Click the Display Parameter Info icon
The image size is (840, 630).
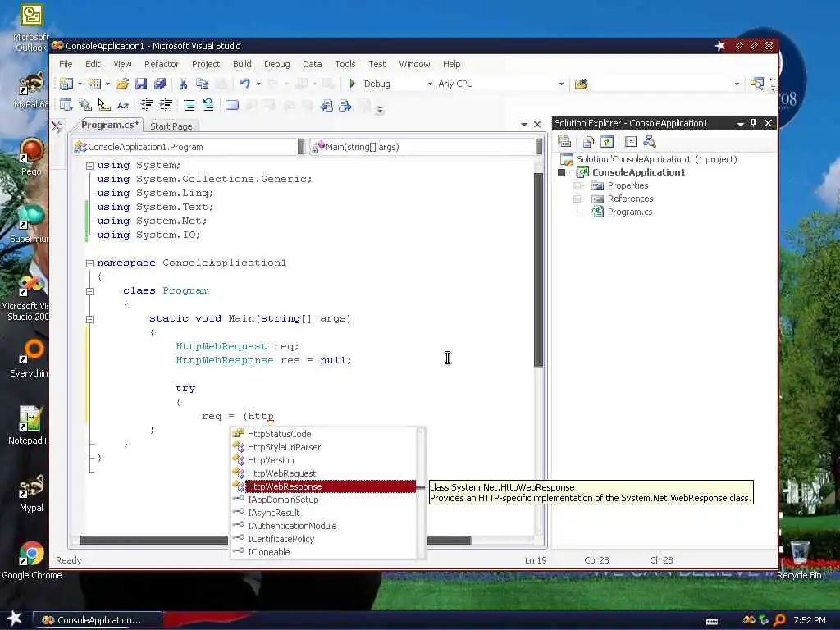[84, 105]
